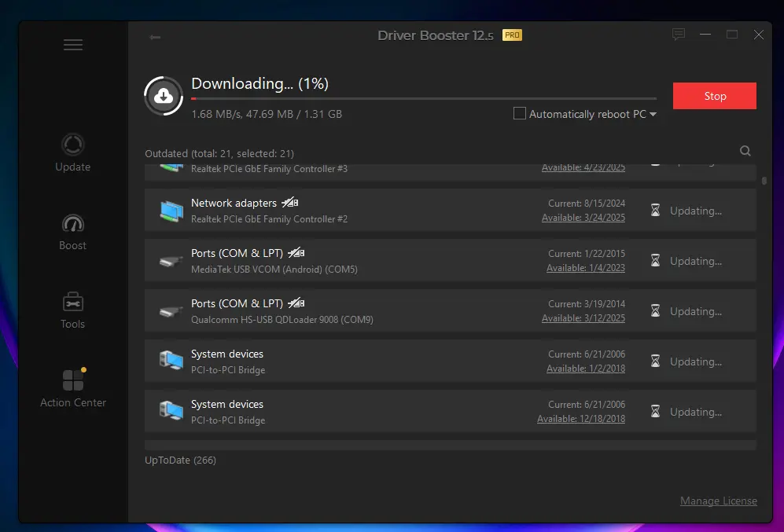Click the download cloud progress icon
This screenshot has width=784, height=532.
point(164,96)
